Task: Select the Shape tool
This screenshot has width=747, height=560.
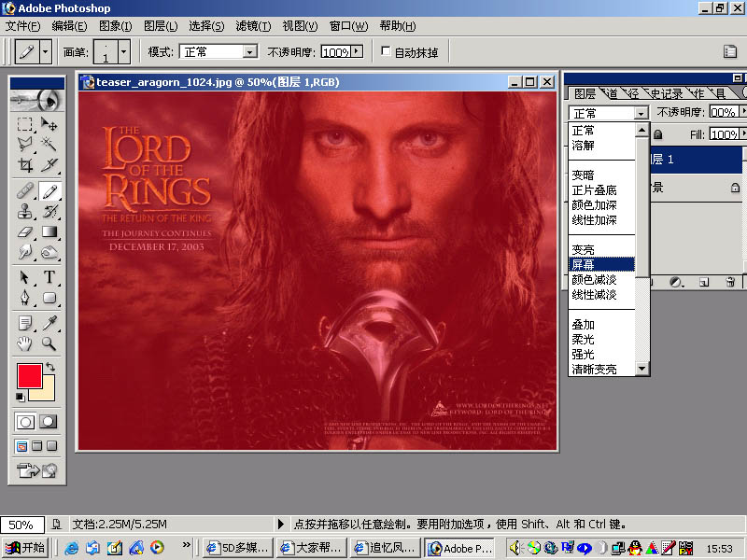Action: 49,298
